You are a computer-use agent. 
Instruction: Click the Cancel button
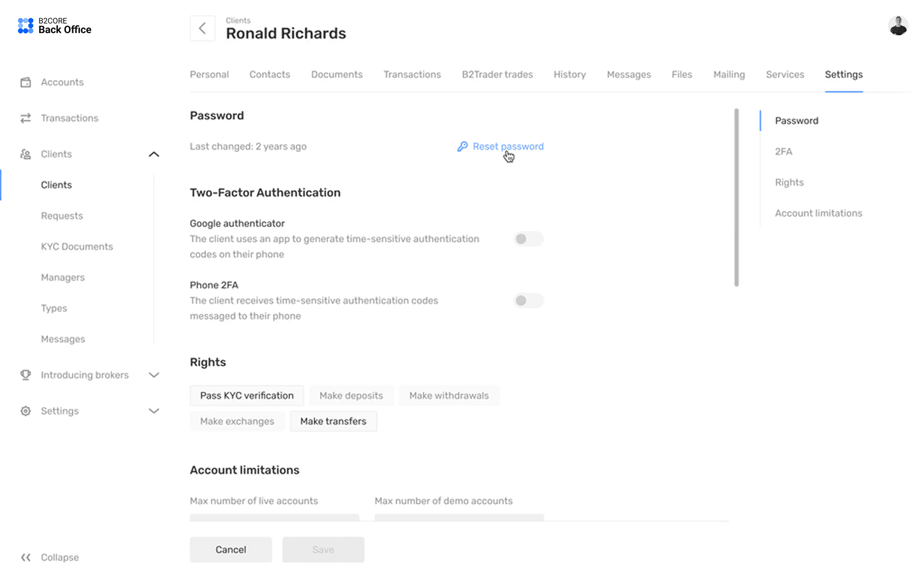click(231, 550)
